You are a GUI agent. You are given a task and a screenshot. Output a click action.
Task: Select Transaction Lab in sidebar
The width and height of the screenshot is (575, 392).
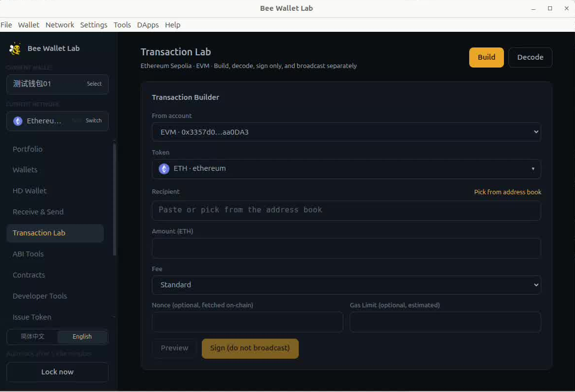point(55,233)
